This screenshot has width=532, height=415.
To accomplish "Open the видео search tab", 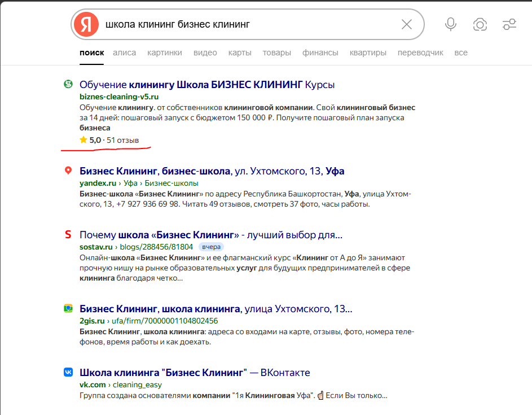I will pos(205,53).
